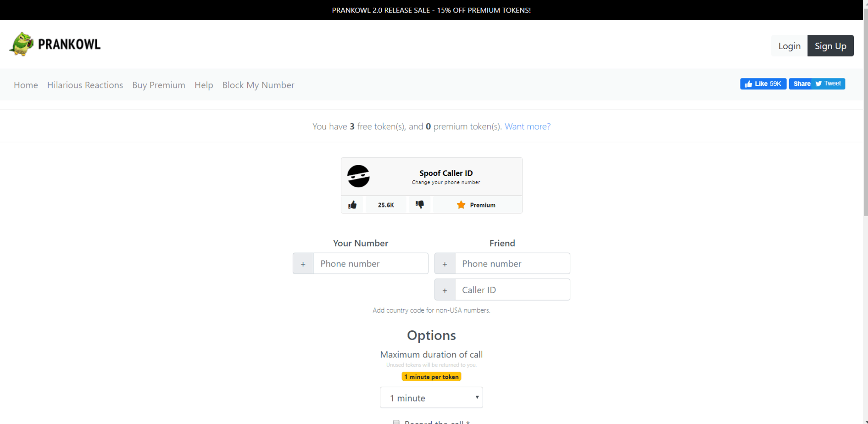
Task: Click the thumbs down icon
Action: [420, 204]
